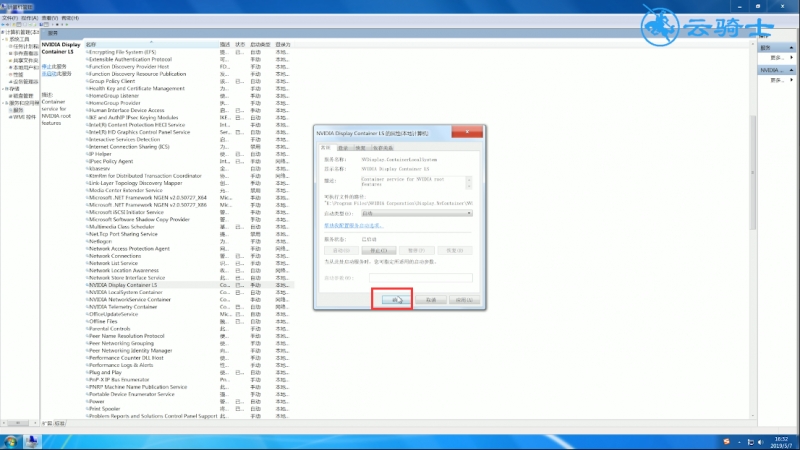Click the 停止(T) button in the dialog
The height and width of the screenshot is (450, 800).
379,251
